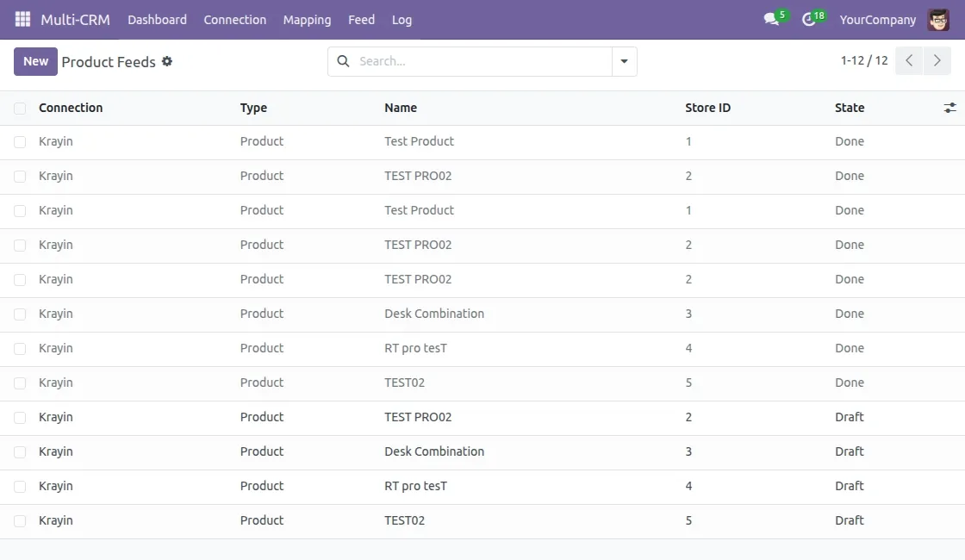Check the checkbox for the RT pro tesT row
This screenshot has width=965, height=560.
(x=19, y=348)
